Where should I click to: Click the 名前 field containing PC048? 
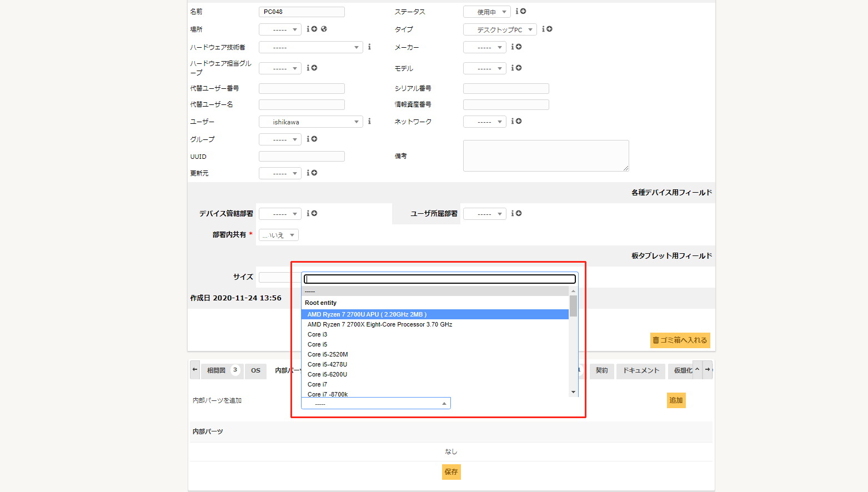point(302,12)
